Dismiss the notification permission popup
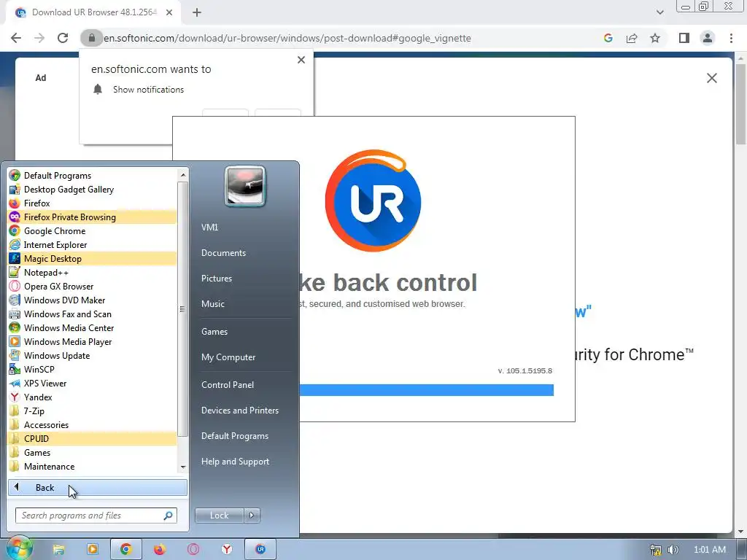Screen dimensions: 747x560 coord(301,60)
